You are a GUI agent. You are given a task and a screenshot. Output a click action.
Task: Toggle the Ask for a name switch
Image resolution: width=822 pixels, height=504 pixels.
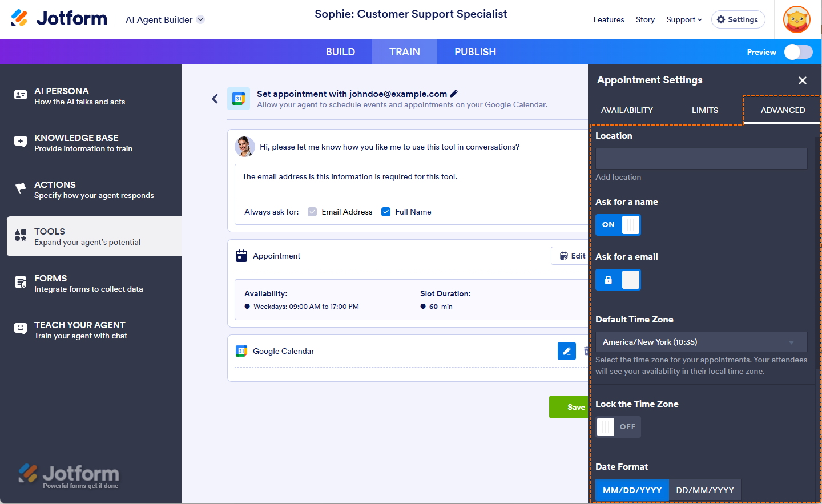[618, 225]
